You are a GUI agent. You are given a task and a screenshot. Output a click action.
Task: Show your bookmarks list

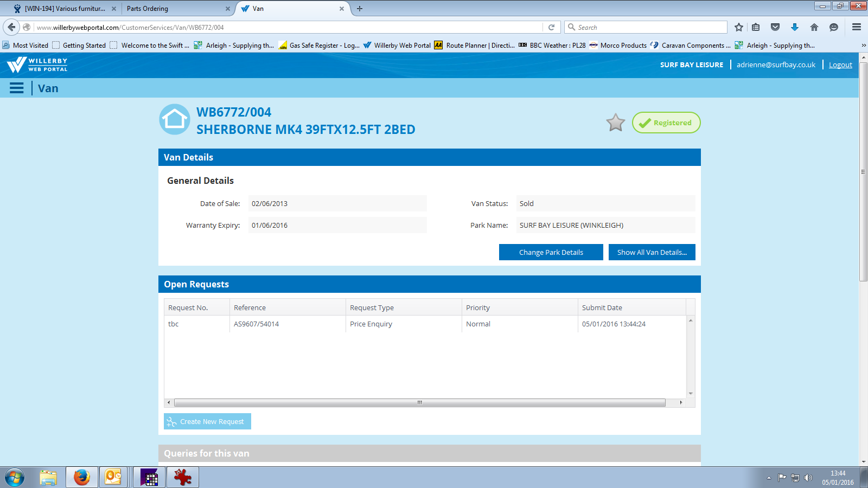(x=756, y=27)
